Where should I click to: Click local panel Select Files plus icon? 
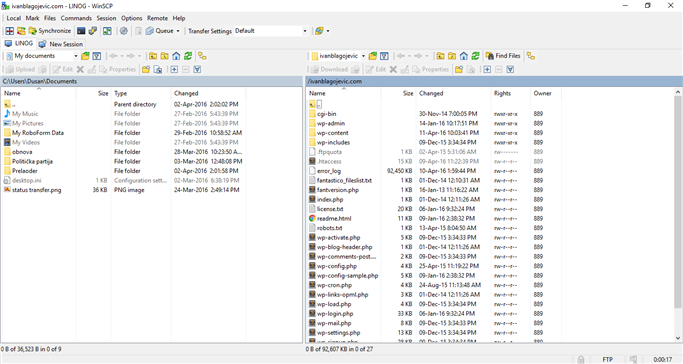[x=174, y=69]
